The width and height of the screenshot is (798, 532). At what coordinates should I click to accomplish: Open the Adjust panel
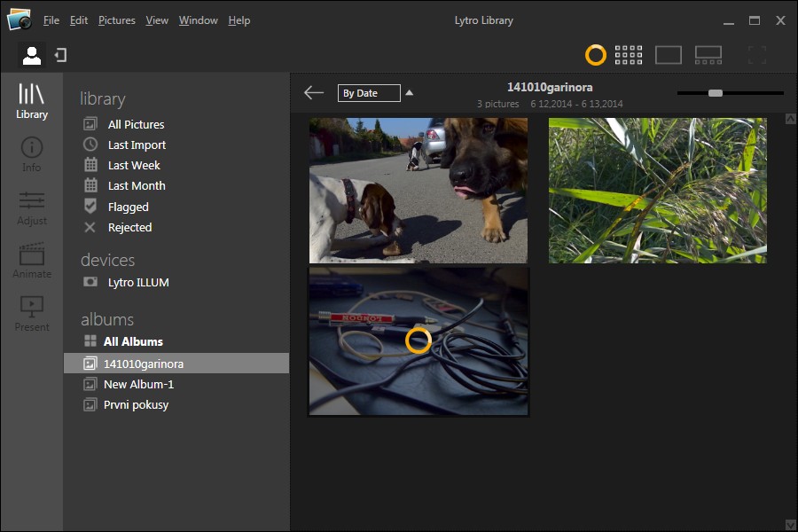click(x=31, y=207)
